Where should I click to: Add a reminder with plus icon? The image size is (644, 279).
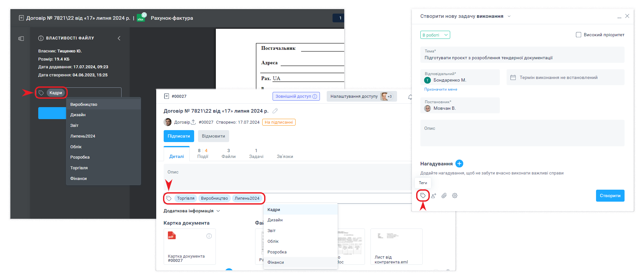click(459, 163)
